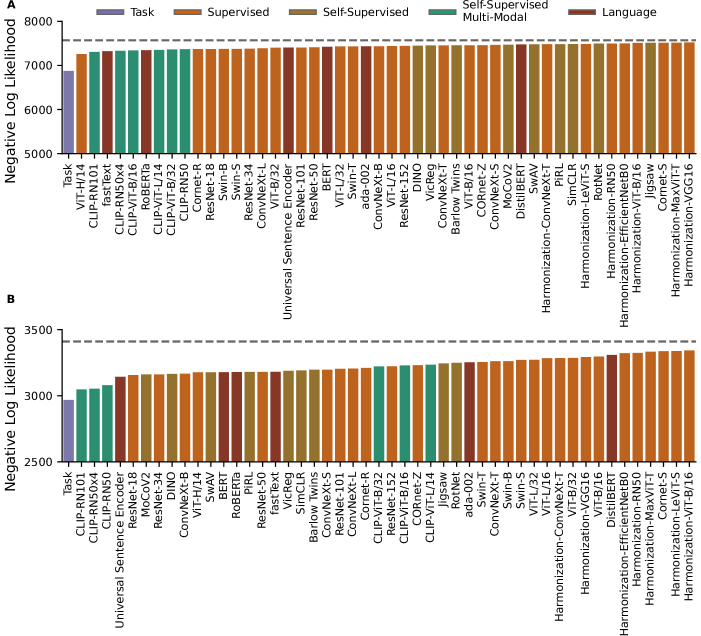Click 'Barlow Twins' label in panel A
701x636 pixels.
pyautogui.click(x=456, y=199)
